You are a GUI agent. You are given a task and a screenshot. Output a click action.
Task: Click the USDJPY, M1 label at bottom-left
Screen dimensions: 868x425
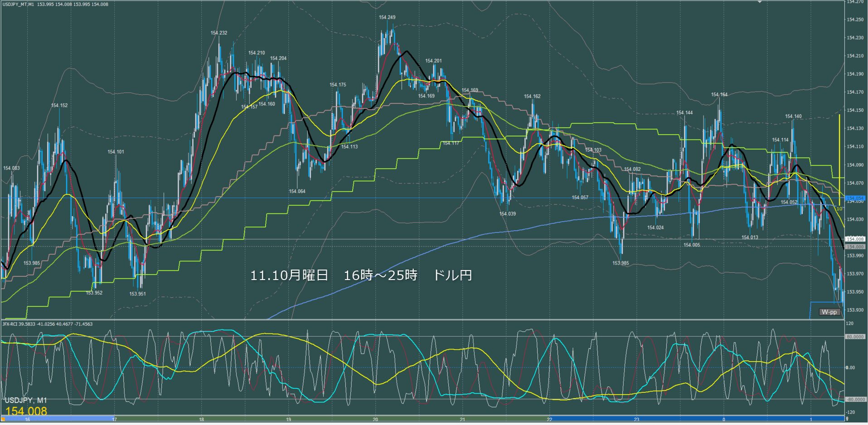(x=25, y=401)
